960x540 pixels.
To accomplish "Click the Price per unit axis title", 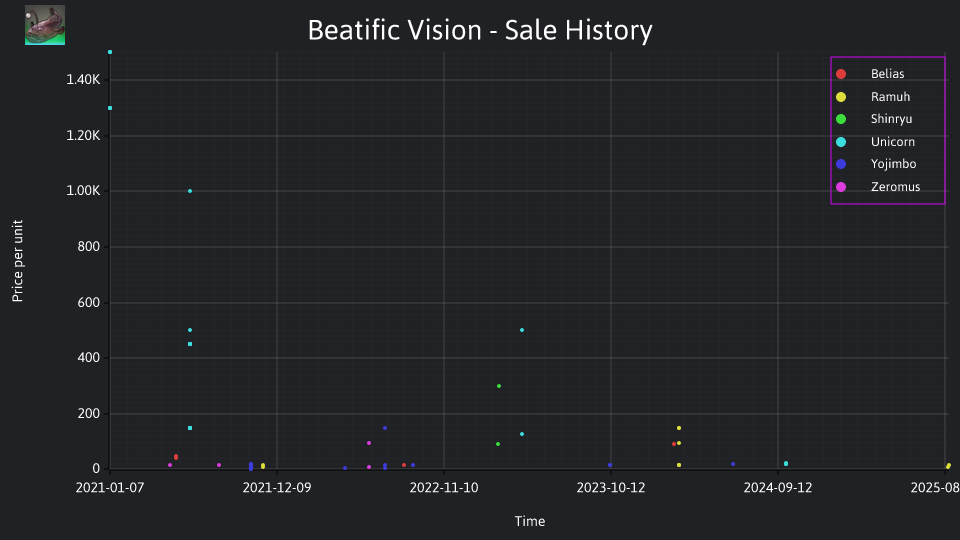I will point(18,261).
